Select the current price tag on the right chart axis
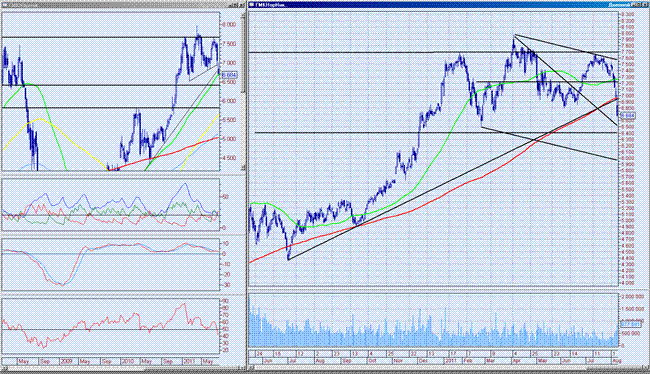The width and height of the screenshot is (650, 374). 628,115
